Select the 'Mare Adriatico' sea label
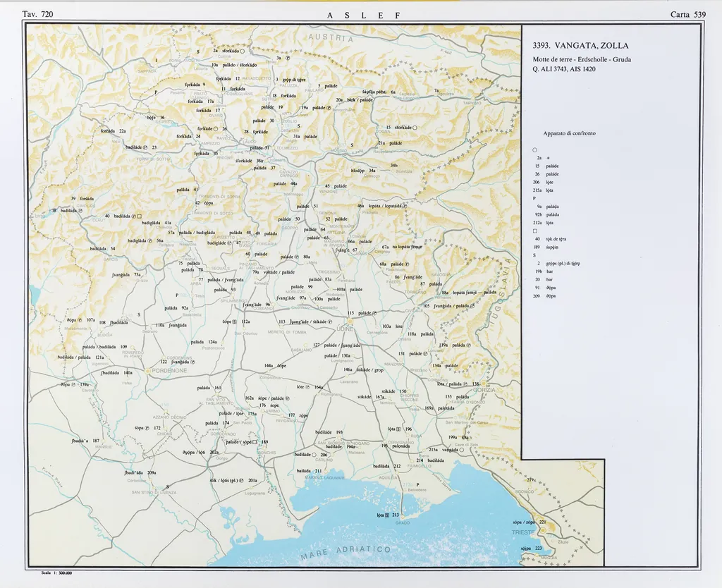The height and width of the screenshot is (588, 722). click(x=345, y=553)
